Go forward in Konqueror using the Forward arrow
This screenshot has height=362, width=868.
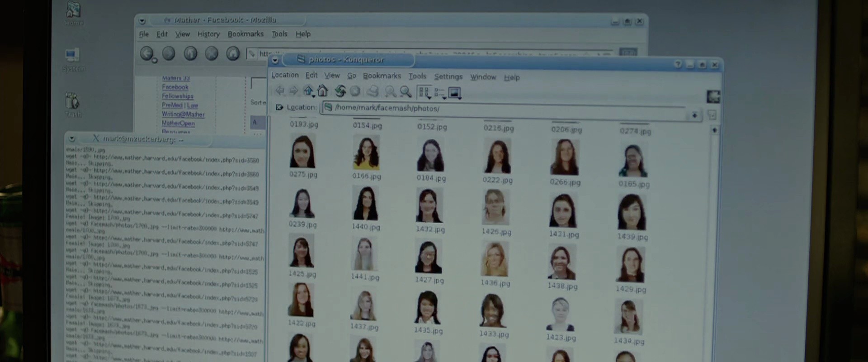(294, 91)
